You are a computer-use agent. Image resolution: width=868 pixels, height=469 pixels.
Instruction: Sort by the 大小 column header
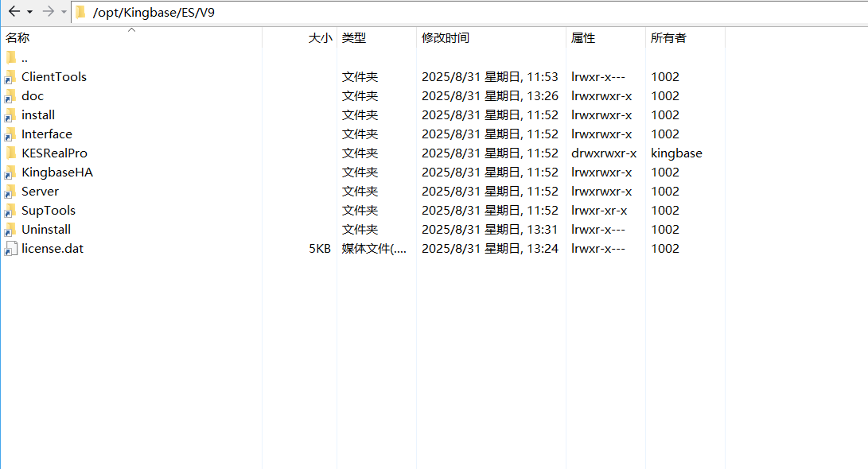[x=299, y=37]
